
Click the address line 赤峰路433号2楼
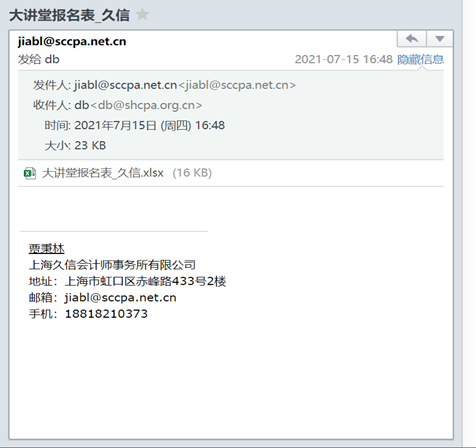point(181,281)
